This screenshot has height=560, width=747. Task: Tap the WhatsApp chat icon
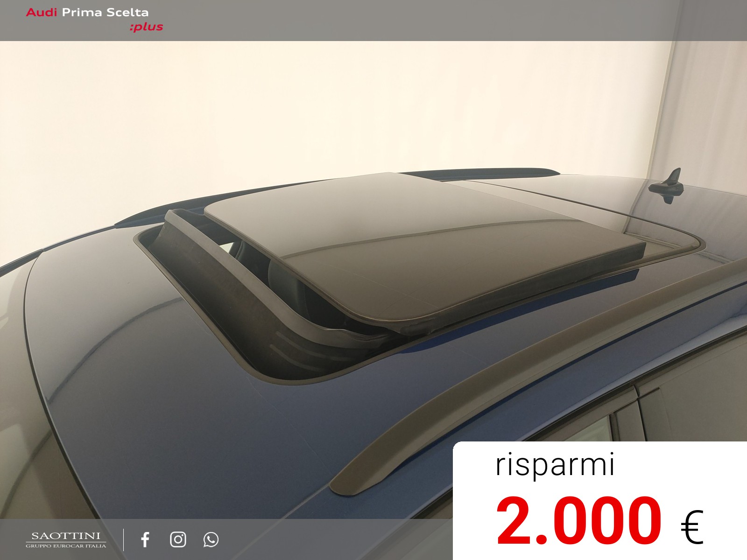coord(211,539)
